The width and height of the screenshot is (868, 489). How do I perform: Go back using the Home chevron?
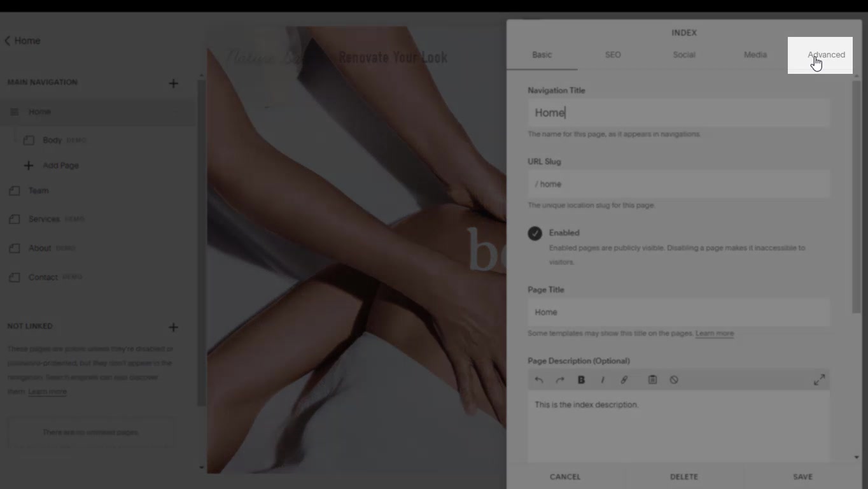[8, 41]
